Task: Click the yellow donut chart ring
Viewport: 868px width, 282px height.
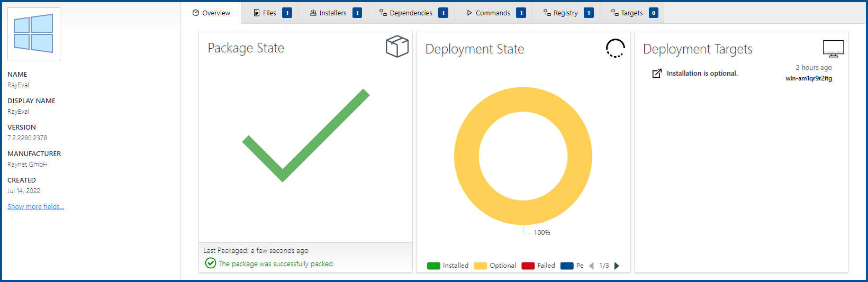Action: [x=466, y=156]
